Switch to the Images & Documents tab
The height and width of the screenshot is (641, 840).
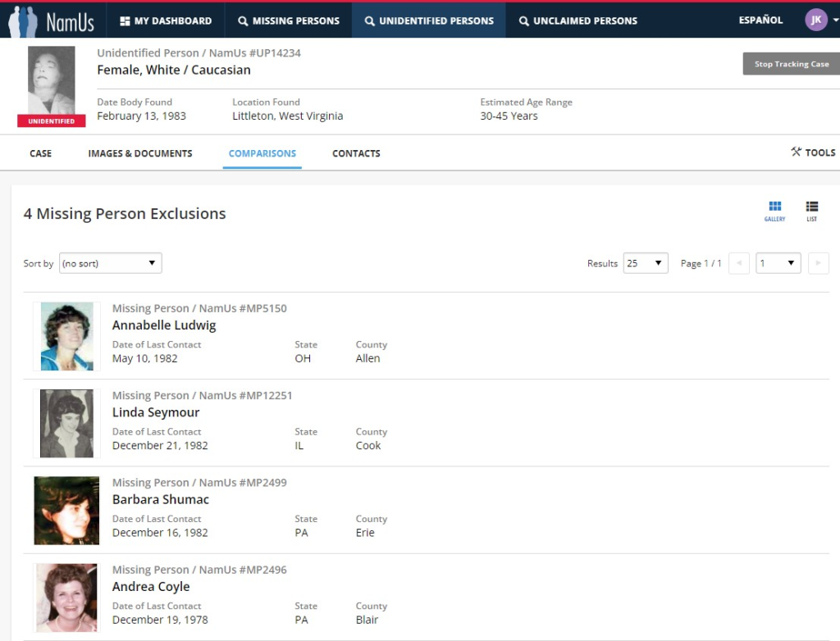(140, 153)
